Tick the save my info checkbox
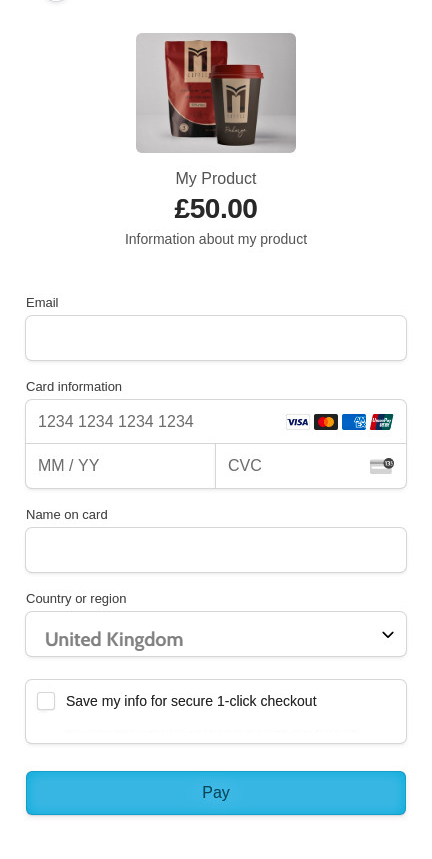Screen dimensions: 432x859 point(46,701)
